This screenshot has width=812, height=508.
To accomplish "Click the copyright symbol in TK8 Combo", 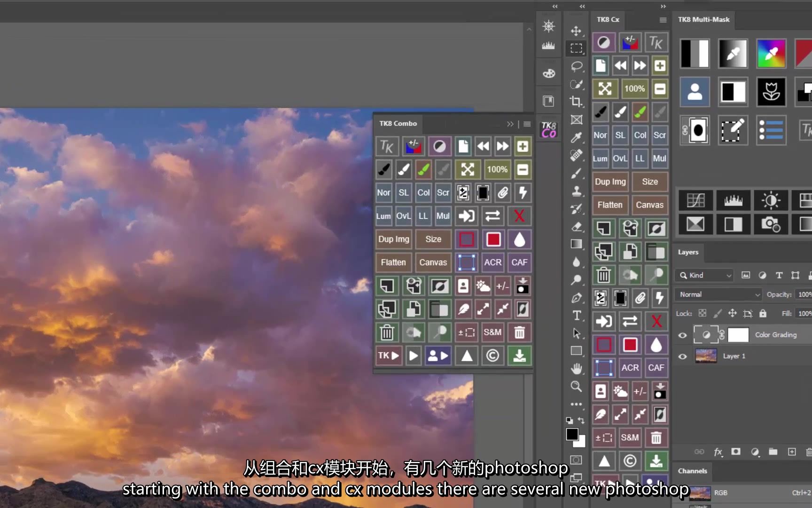I will (492, 356).
